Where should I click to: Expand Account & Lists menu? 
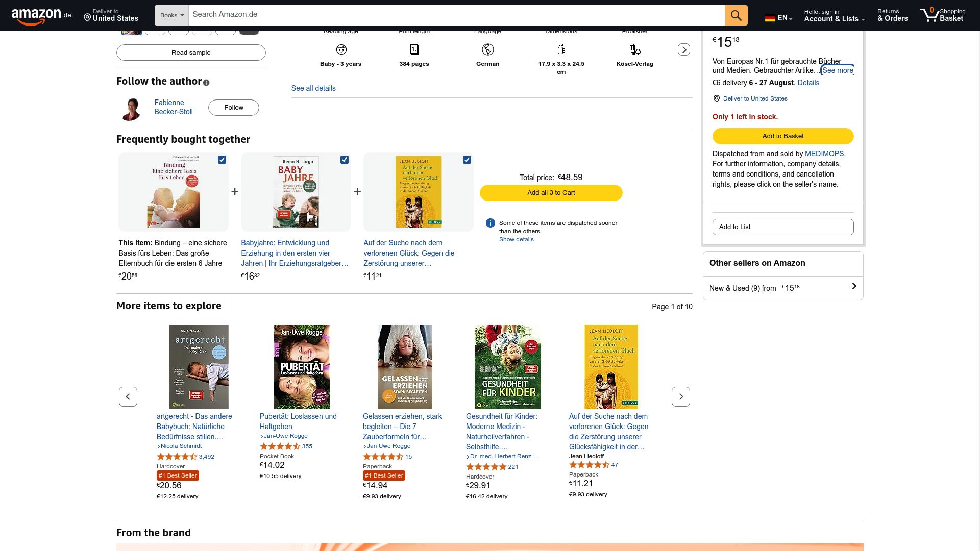pos(834,16)
